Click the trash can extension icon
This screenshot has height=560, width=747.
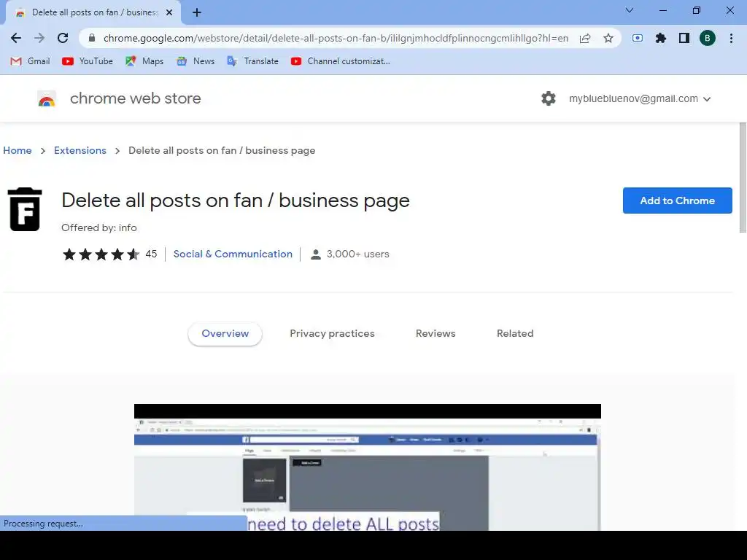pos(25,209)
